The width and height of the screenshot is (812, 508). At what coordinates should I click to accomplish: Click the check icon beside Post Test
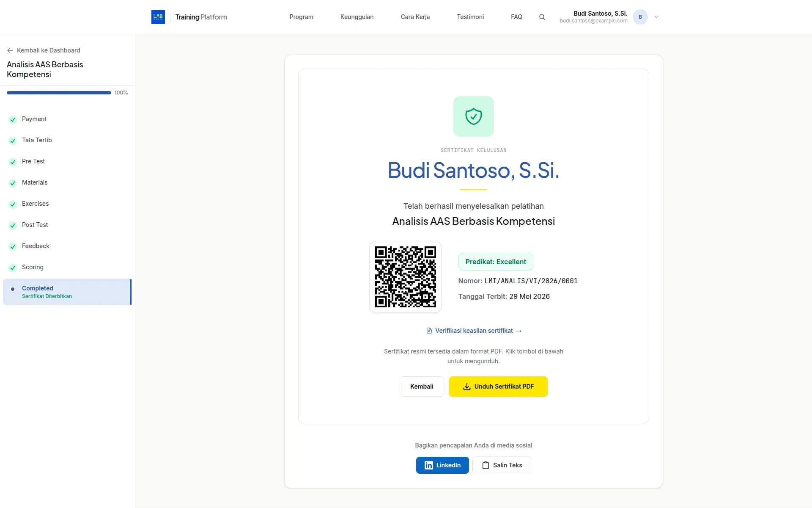click(13, 225)
